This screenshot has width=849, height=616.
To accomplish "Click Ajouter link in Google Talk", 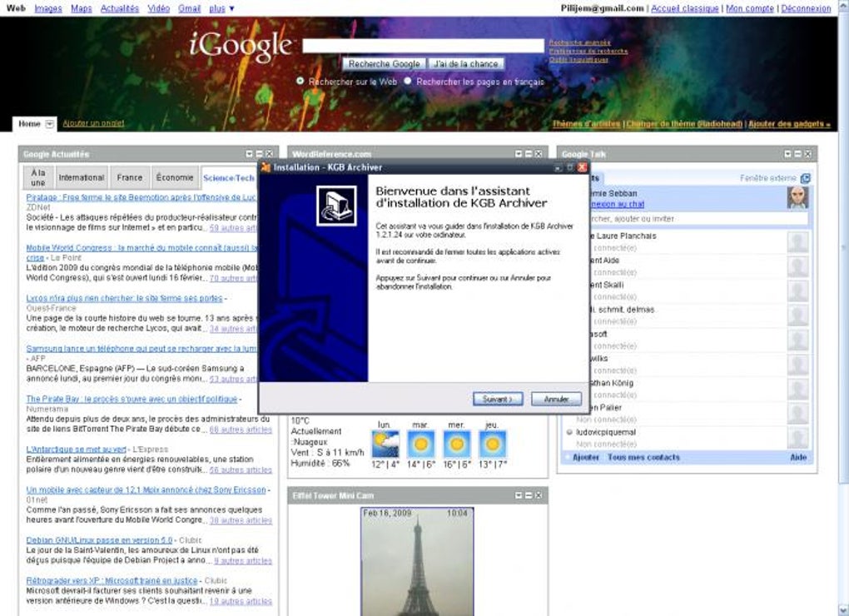I will click(x=586, y=457).
